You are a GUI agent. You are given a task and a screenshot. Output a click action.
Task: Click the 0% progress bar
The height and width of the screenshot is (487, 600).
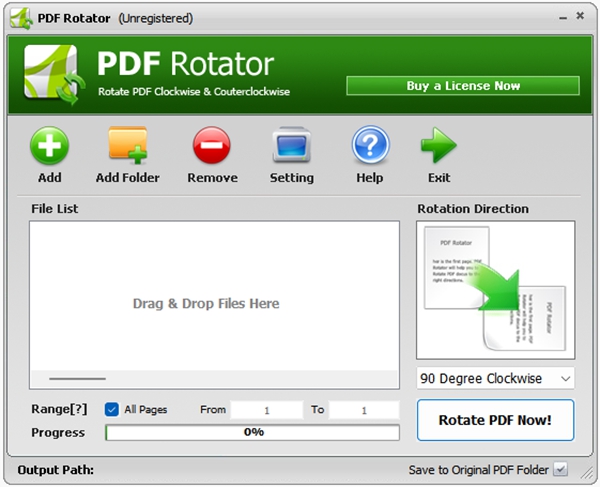pos(252,432)
